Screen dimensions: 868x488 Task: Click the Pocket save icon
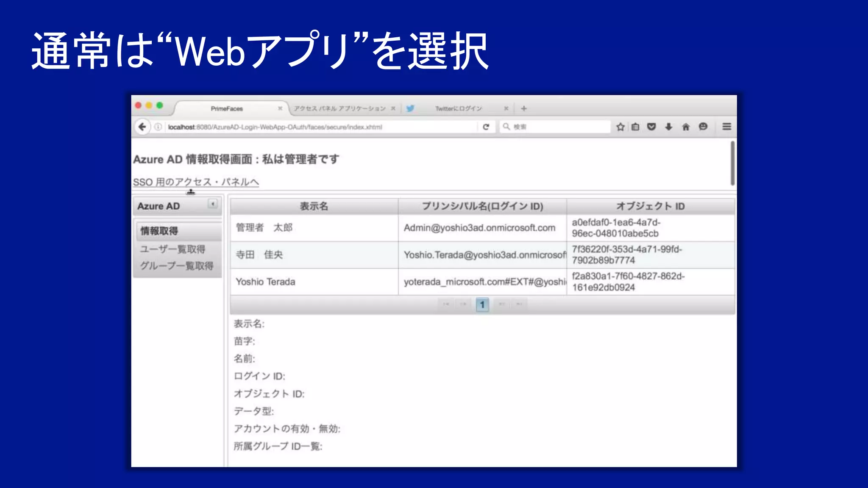(x=652, y=127)
